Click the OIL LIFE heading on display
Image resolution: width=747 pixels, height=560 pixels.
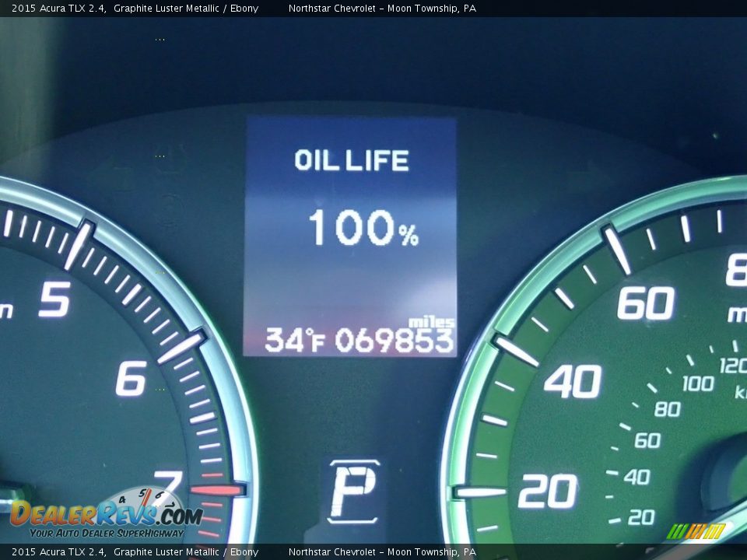pos(352,160)
